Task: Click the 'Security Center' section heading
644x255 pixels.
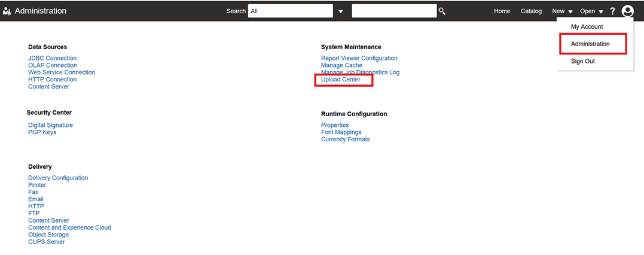Action: click(49, 113)
